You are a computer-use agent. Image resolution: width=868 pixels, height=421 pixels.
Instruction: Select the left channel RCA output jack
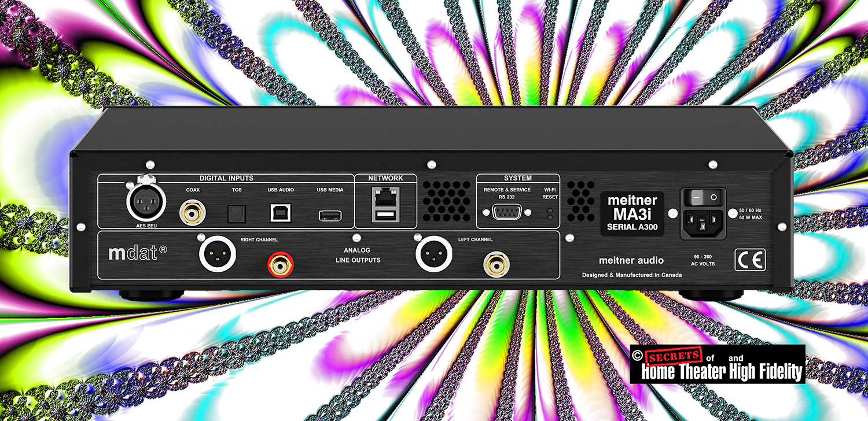tap(495, 265)
